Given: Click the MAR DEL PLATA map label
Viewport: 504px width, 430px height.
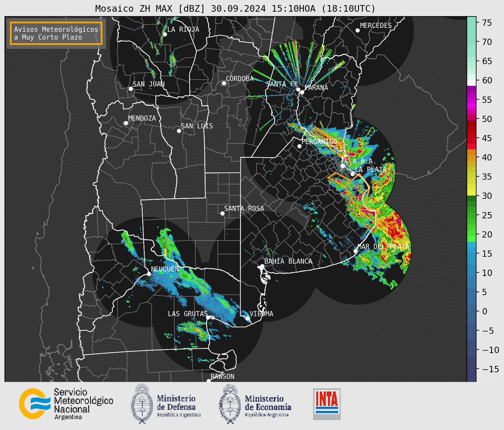Looking at the screenshot, I should coord(383,246).
